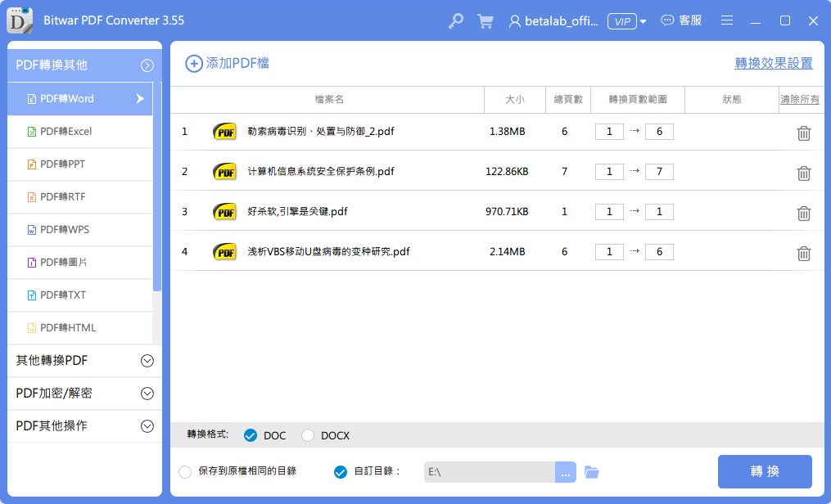Click the user account icon beside betalab_offi
Screen dimensions: 831x504
point(514,21)
